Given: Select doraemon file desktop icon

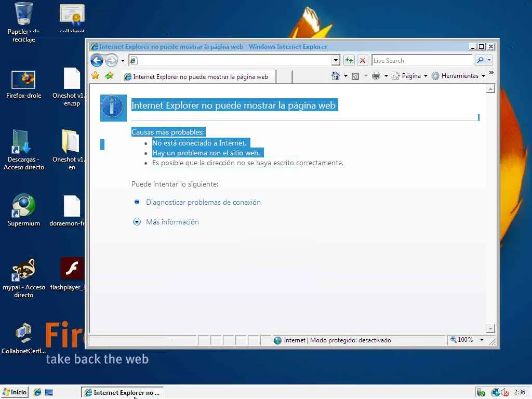Looking at the screenshot, I should [68, 211].
